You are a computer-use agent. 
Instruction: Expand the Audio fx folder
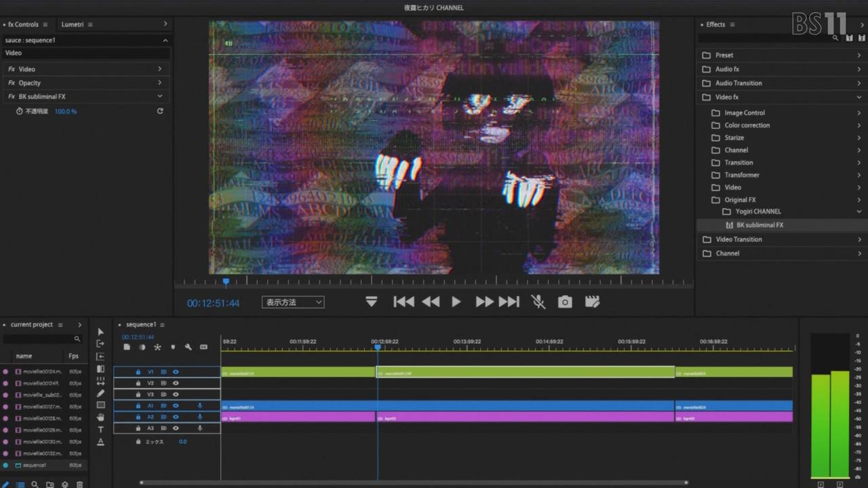[859, 69]
